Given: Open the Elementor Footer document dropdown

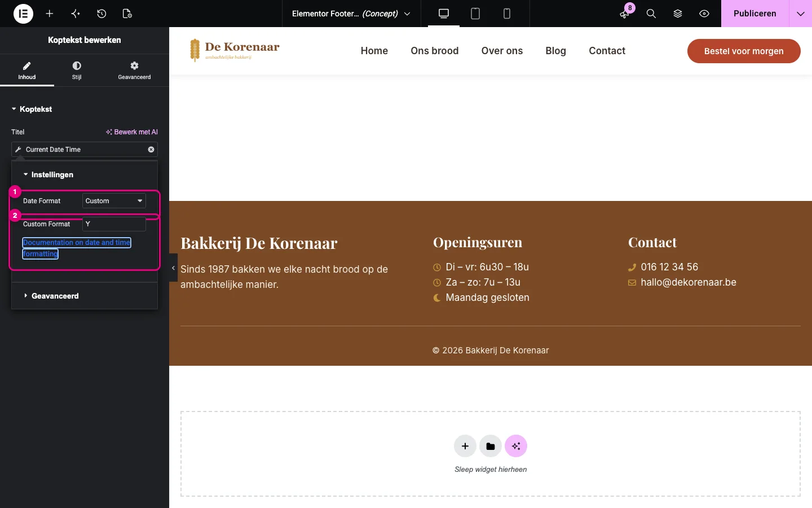Looking at the screenshot, I should [351, 14].
